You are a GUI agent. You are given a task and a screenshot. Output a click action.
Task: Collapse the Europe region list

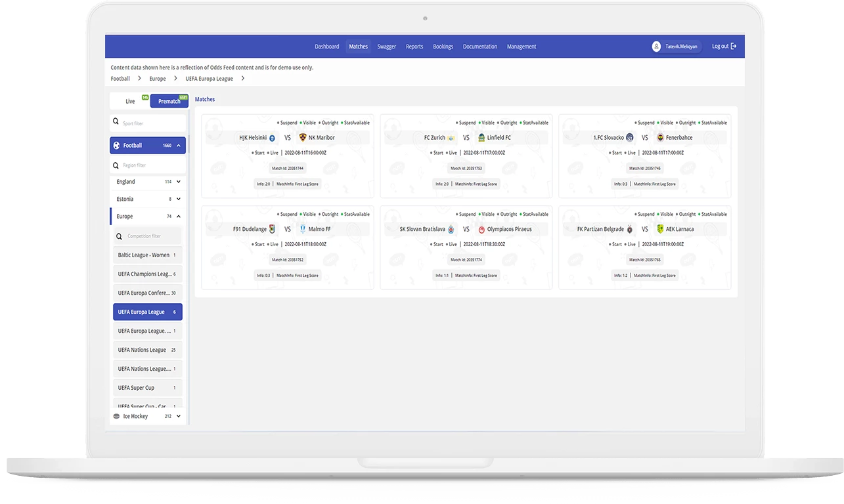(x=178, y=216)
